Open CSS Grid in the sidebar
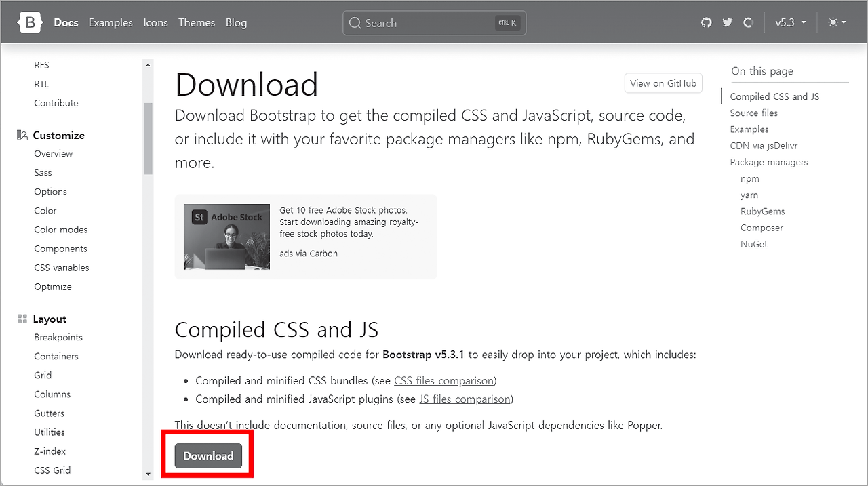This screenshot has height=486, width=868. 52,470
